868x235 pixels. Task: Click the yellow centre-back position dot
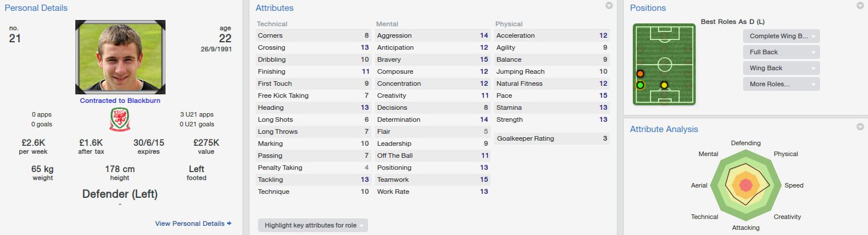tap(664, 85)
